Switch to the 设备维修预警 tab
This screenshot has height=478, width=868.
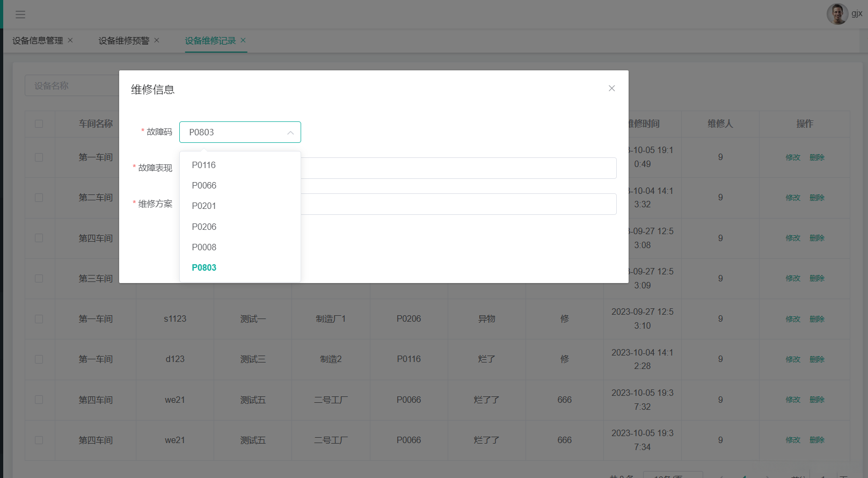[x=124, y=41]
